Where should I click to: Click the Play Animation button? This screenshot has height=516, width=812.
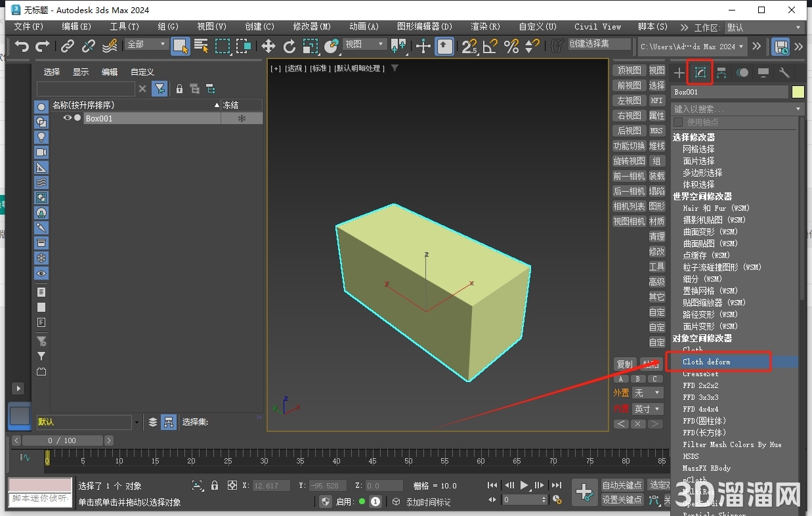tap(524, 485)
